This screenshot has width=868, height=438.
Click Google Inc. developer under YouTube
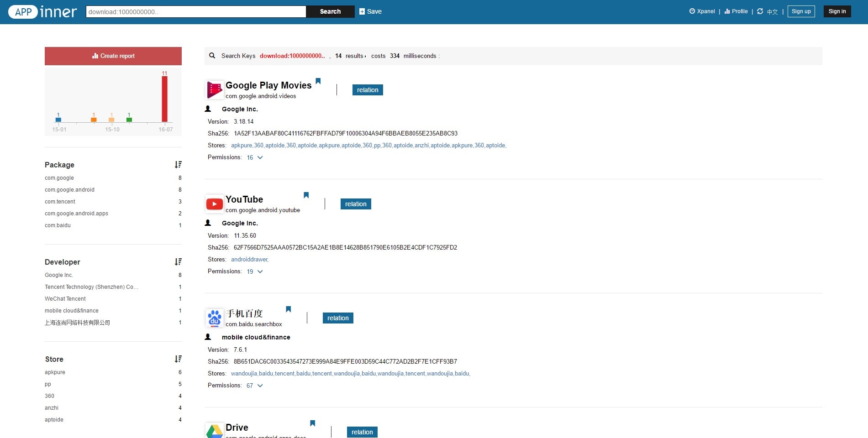coord(240,223)
